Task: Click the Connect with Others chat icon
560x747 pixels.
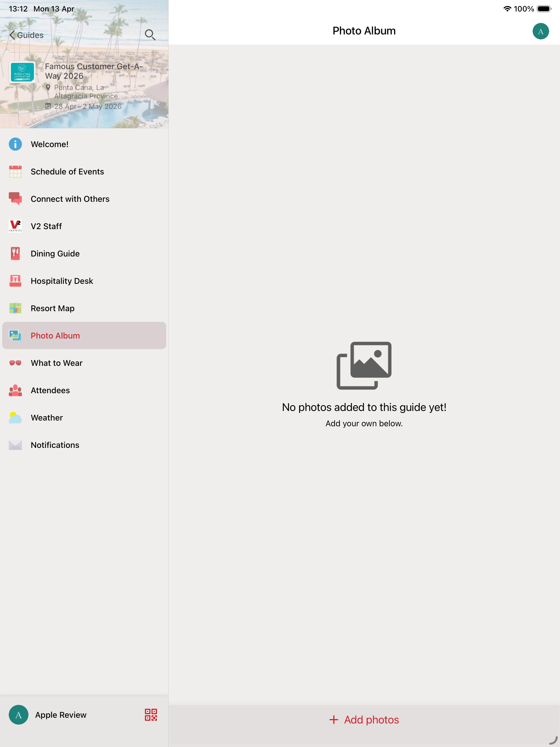Action: pyautogui.click(x=15, y=199)
